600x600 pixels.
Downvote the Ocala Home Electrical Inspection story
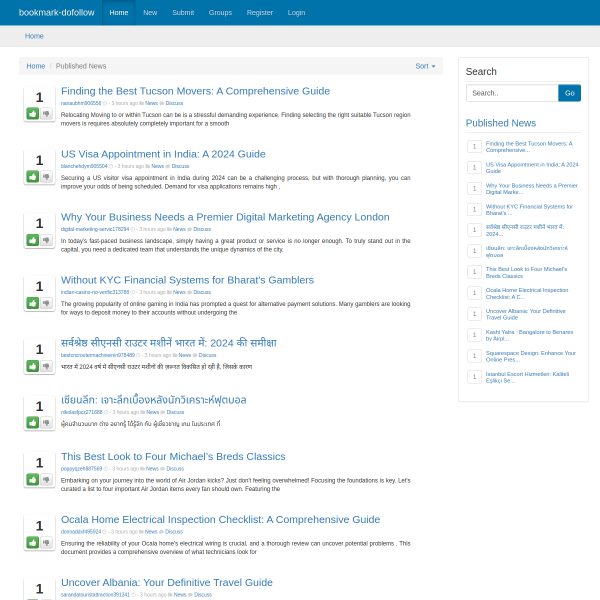pyautogui.click(x=46, y=543)
